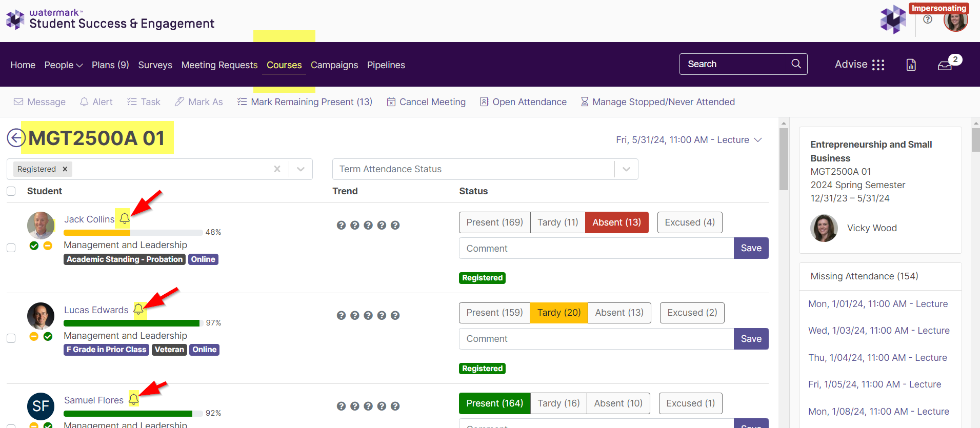The width and height of the screenshot is (980, 428).
Task: Click Cancel Meeting in the toolbar
Action: click(426, 102)
